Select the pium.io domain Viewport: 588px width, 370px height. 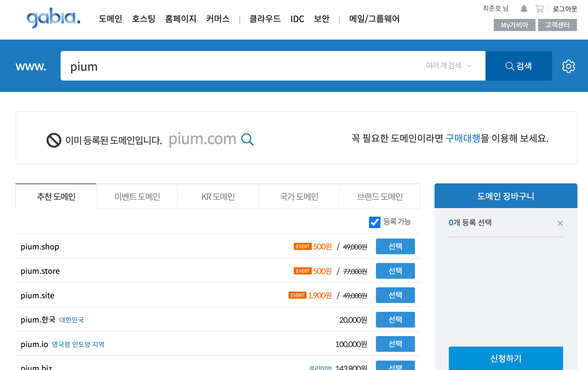pos(395,344)
